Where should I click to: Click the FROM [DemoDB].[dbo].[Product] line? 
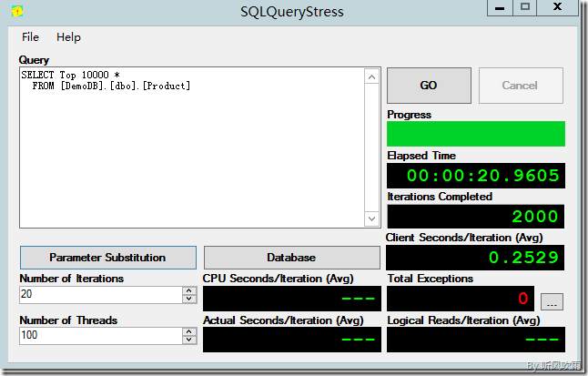[x=111, y=86]
